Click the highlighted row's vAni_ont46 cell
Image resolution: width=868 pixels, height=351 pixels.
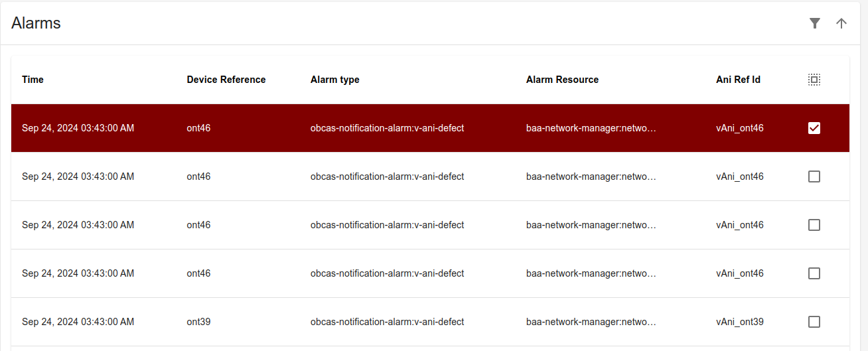[740, 128]
